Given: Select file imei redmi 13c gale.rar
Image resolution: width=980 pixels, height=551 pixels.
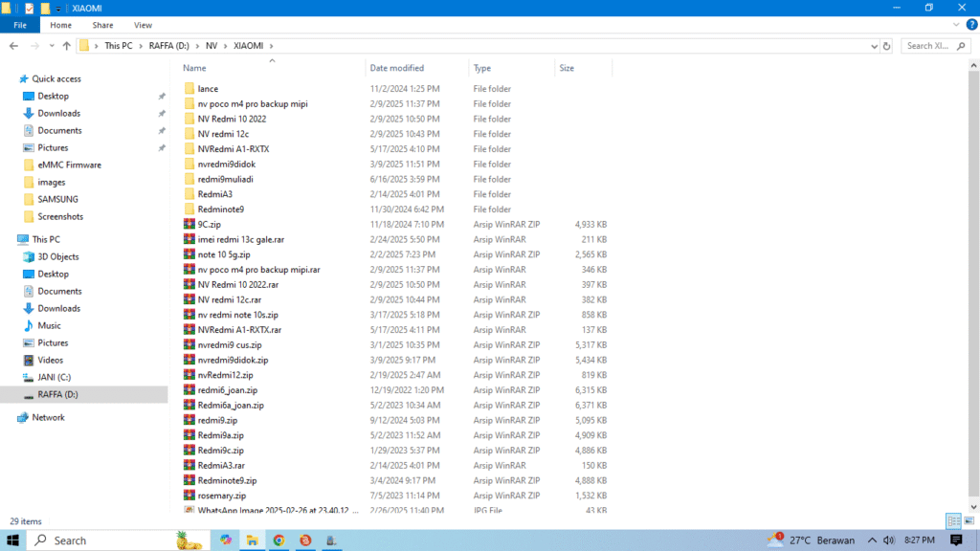Looking at the screenshot, I should point(240,239).
